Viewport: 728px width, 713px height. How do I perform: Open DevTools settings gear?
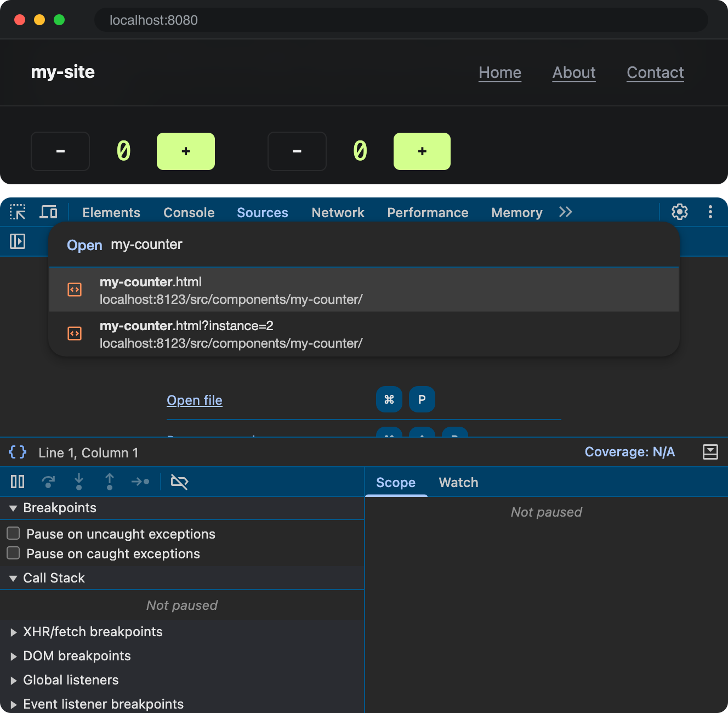(680, 212)
